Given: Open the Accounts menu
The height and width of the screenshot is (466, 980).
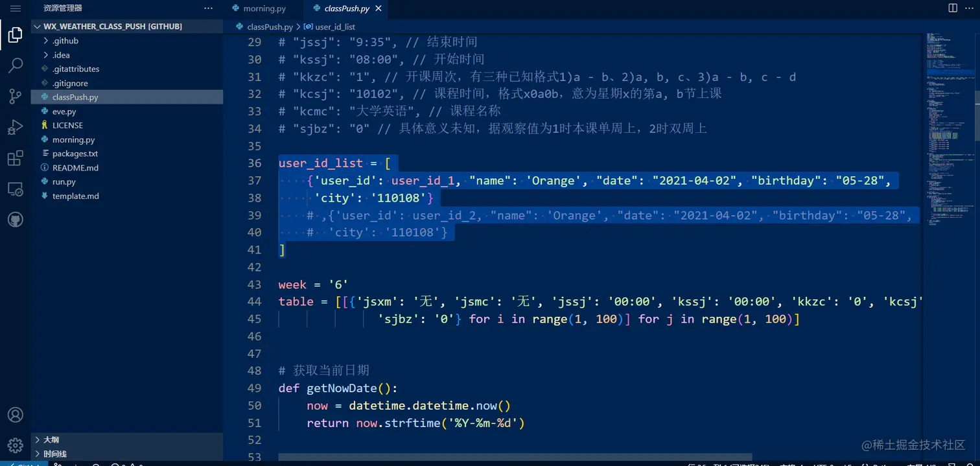Looking at the screenshot, I should (x=16, y=415).
